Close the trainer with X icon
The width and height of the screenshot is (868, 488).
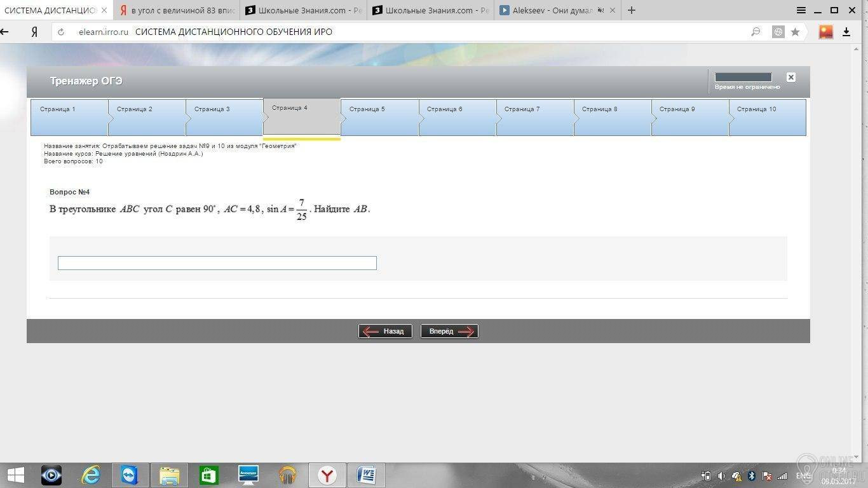(x=790, y=77)
